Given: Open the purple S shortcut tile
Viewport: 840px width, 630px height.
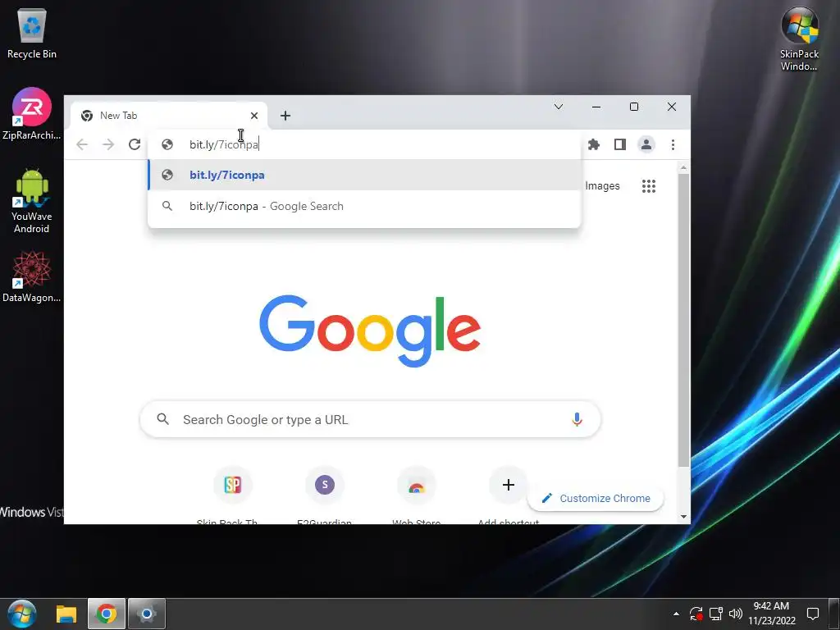Looking at the screenshot, I should point(325,485).
